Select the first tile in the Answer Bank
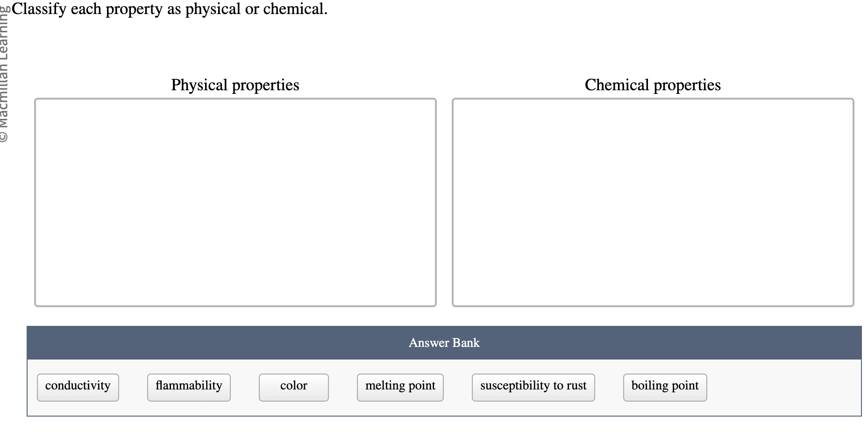Viewport: 868px width, 432px height. [77, 386]
